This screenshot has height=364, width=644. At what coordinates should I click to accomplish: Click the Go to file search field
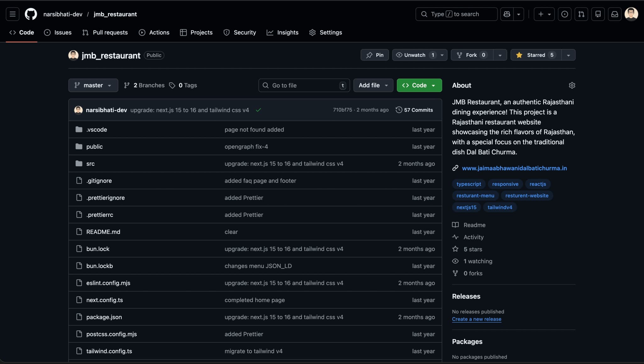tap(304, 85)
